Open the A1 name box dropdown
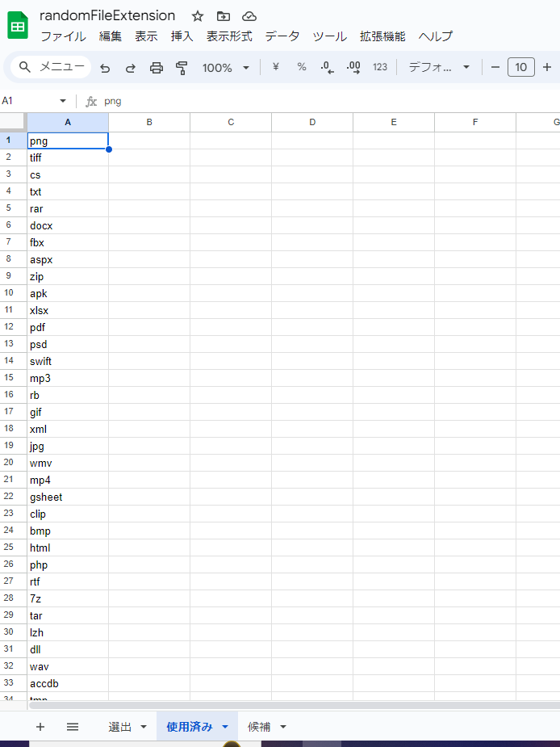Viewport: 560px width, 747px height. (63, 101)
